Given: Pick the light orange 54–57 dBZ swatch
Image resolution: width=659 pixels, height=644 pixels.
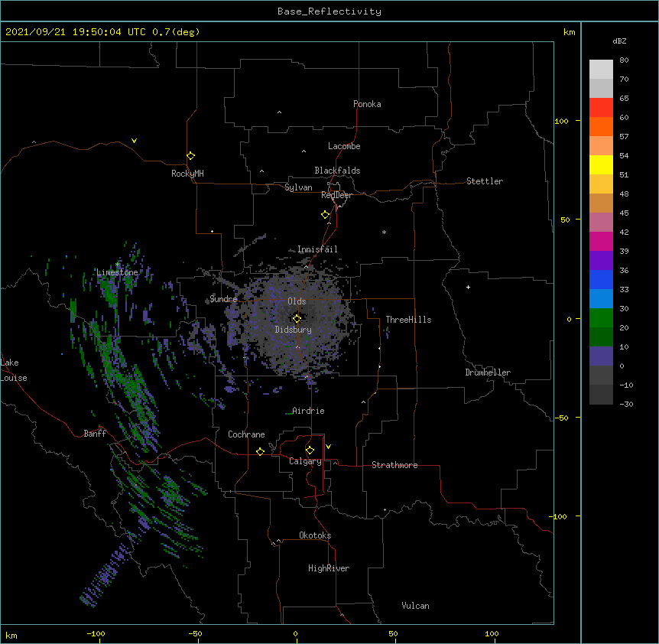Looking at the screenshot, I should 601,146.
